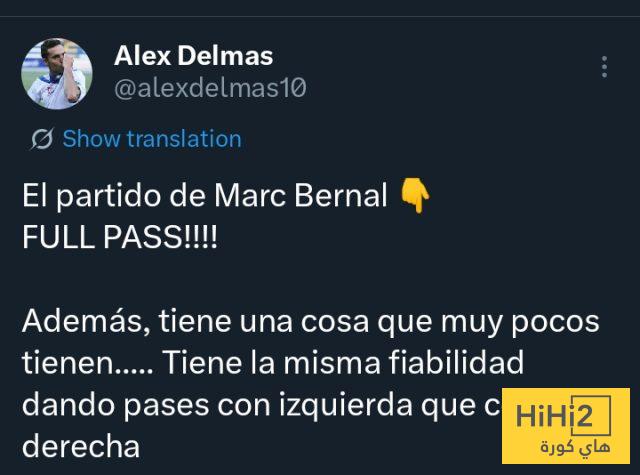Click the name Marc Bernal in tweet
Viewport: 640px width, 475px height.
301,195
